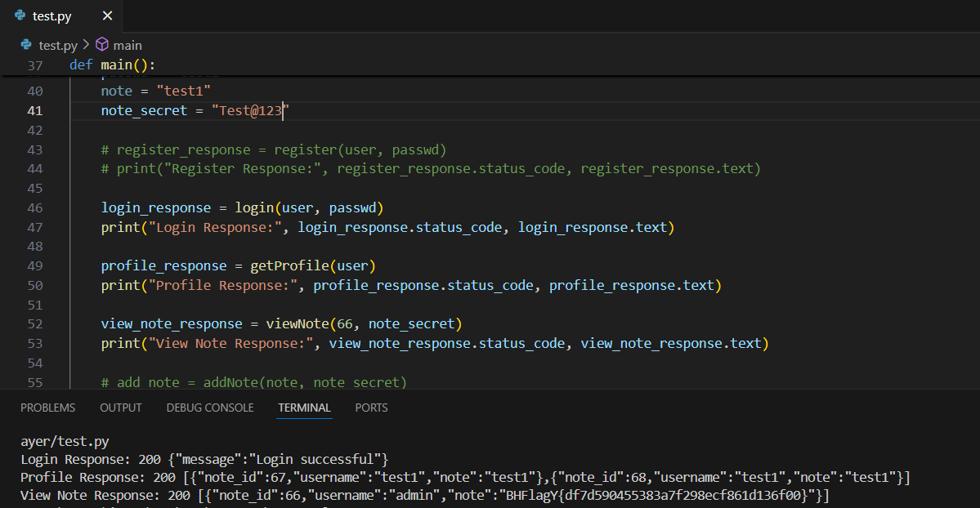Select line number 52 in the gutter
The height and width of the screenshot is (508, 980).
click(34, 324)
